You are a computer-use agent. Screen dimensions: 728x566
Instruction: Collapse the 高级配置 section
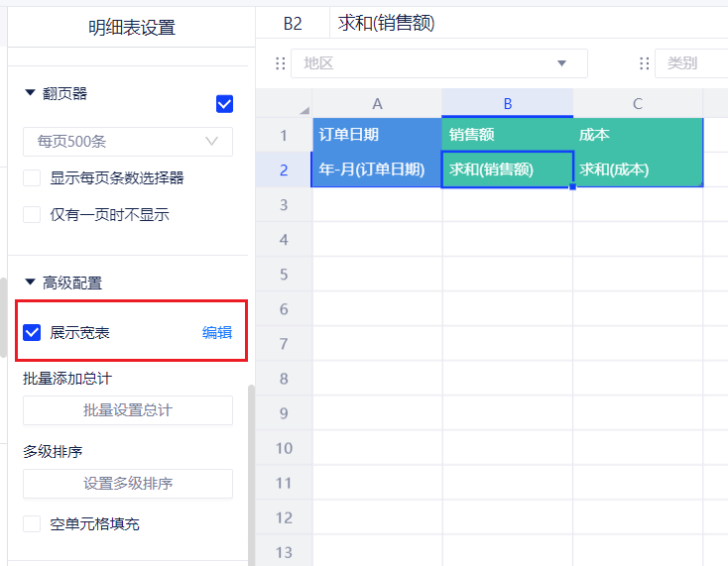pos(29,283)
